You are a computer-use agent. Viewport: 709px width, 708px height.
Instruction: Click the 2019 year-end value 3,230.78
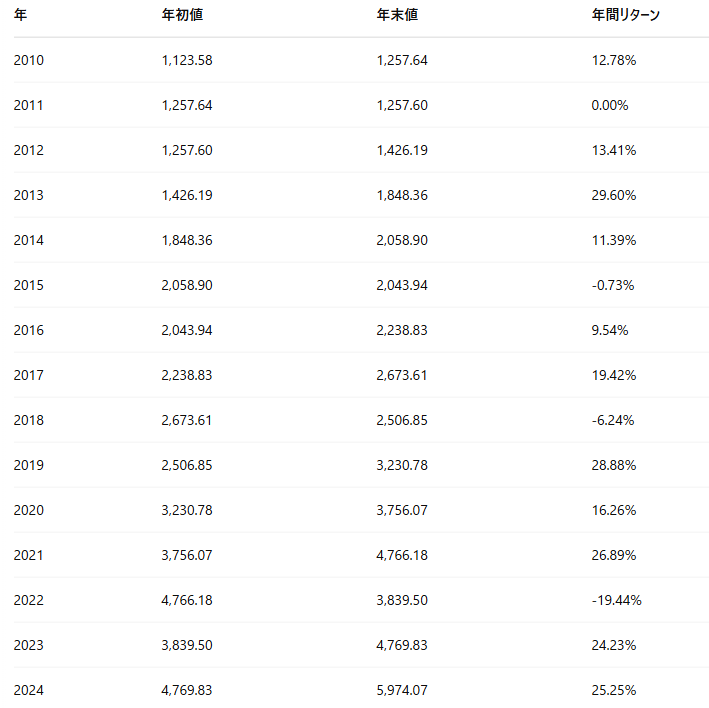click(x=402, y=465)
